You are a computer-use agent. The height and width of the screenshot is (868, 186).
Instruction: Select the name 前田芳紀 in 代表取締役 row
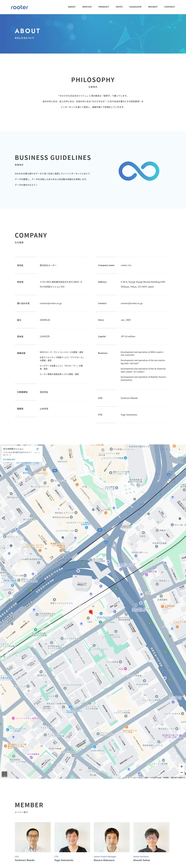(44, 392)
